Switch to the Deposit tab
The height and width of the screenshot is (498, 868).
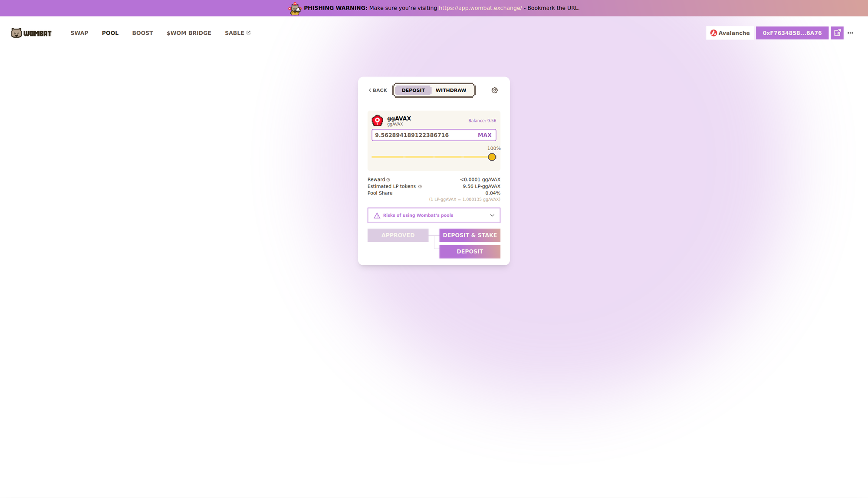pyautogui.click(x=413, y=90)
